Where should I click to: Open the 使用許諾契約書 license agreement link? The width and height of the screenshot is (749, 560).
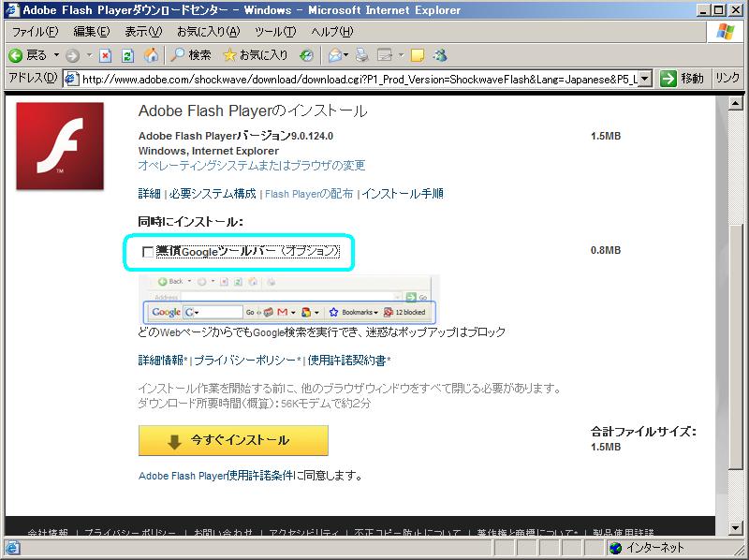[x=347, y=361]
